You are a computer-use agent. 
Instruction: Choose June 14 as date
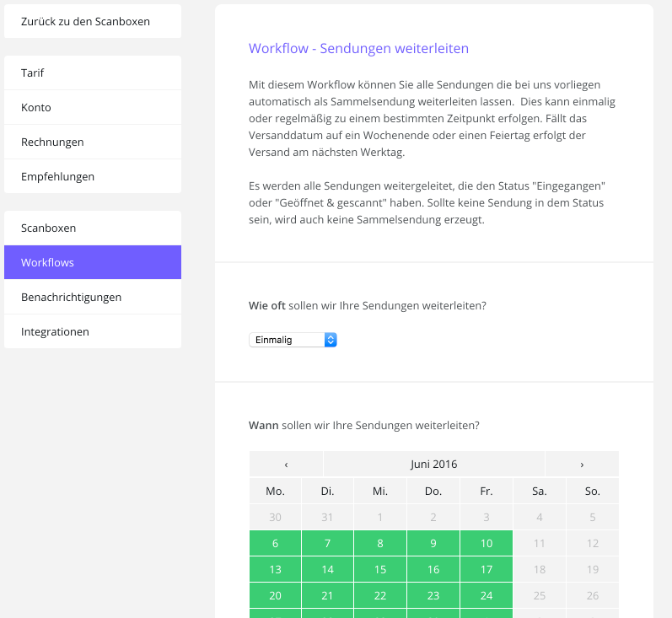[327, 570]
